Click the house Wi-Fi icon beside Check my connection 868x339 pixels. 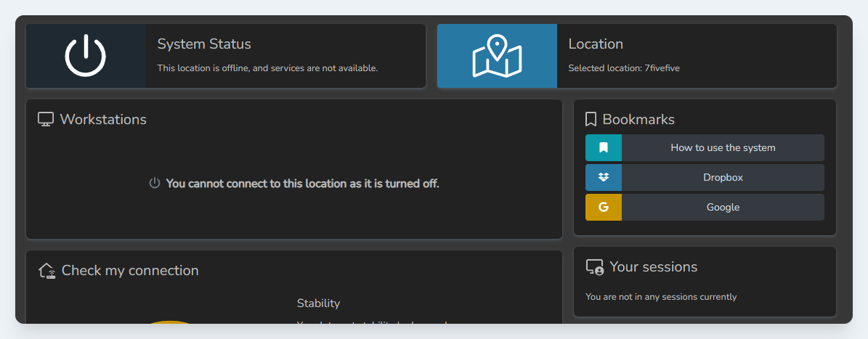point(47,271)
